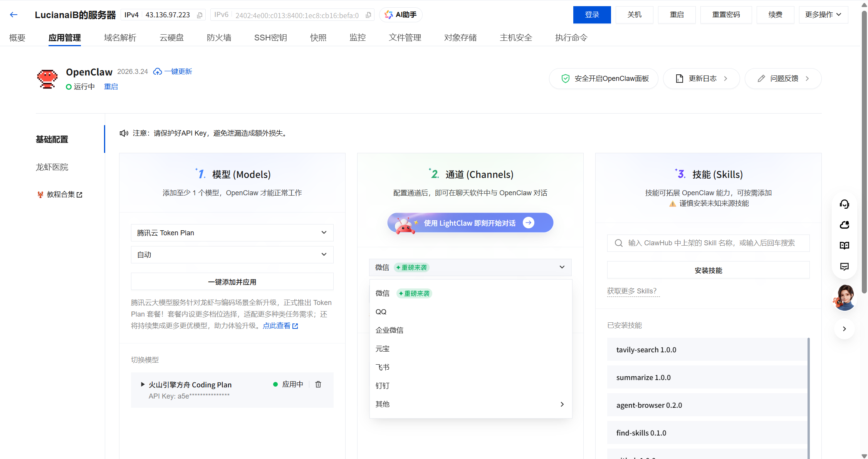Open the feedback message icon
868x459 pixels.
844,266
